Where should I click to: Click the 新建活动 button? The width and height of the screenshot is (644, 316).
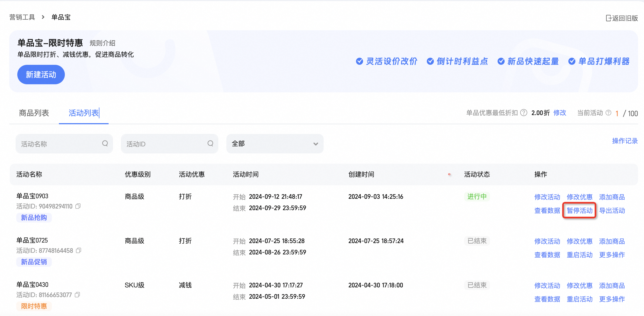click(41, 75)
